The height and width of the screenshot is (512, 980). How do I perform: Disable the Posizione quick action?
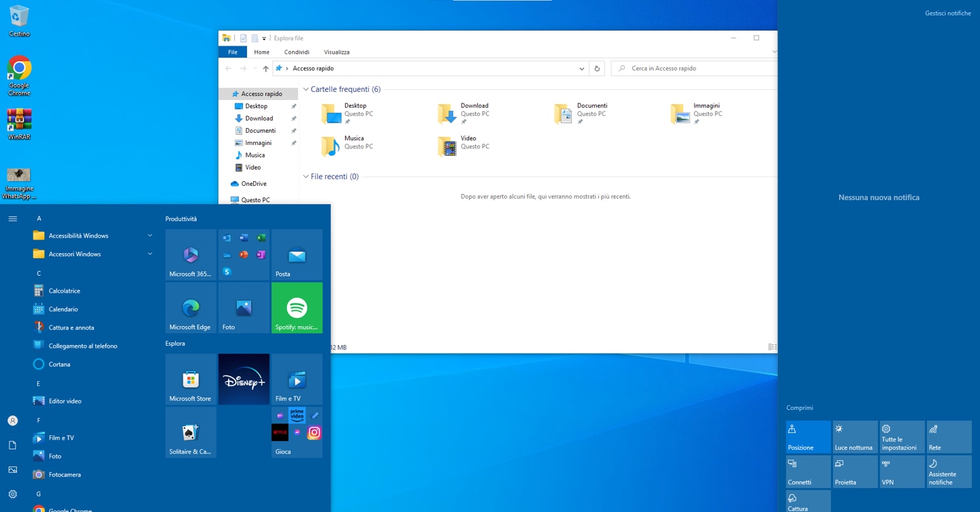(808, 436)
